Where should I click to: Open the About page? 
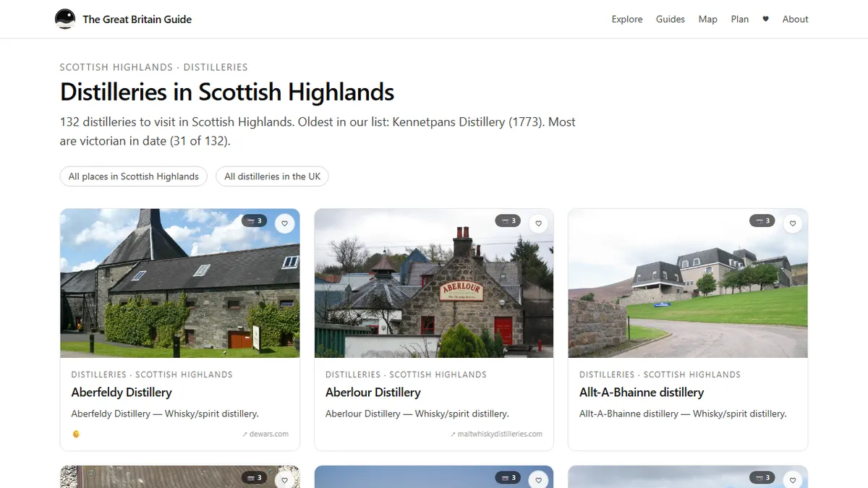(796, 20)
